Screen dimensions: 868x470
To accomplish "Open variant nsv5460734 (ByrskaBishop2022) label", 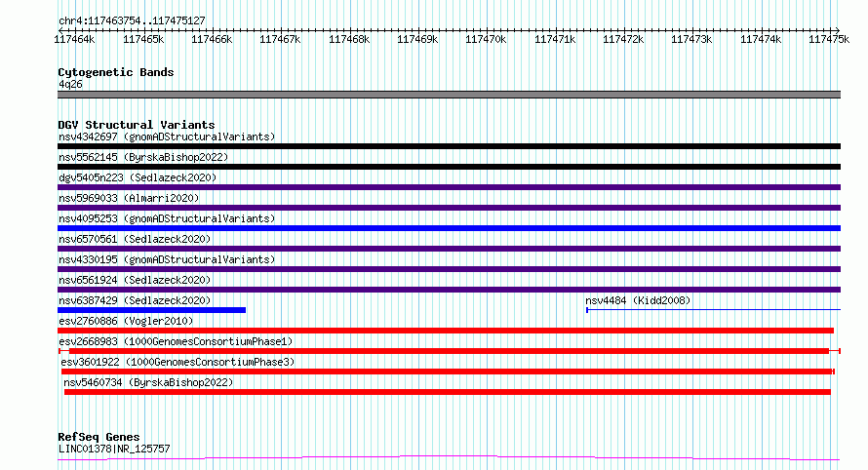I will (x=148, y=382).
